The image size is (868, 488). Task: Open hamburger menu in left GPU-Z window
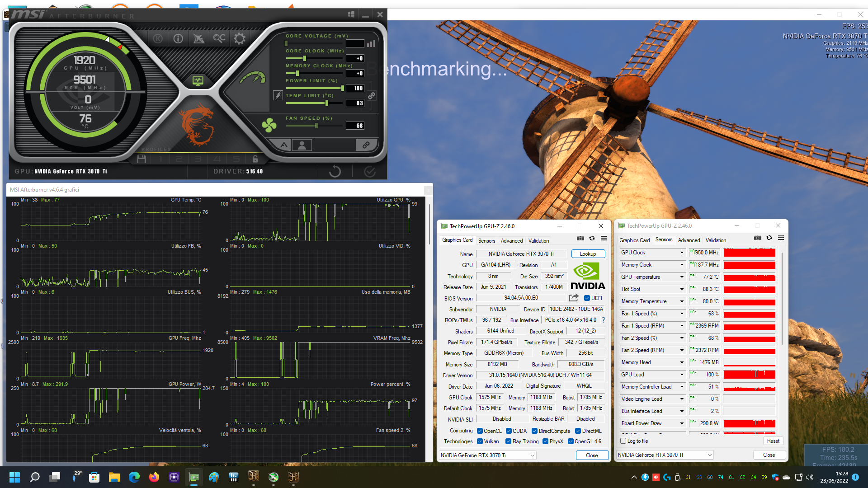point(604,239)
